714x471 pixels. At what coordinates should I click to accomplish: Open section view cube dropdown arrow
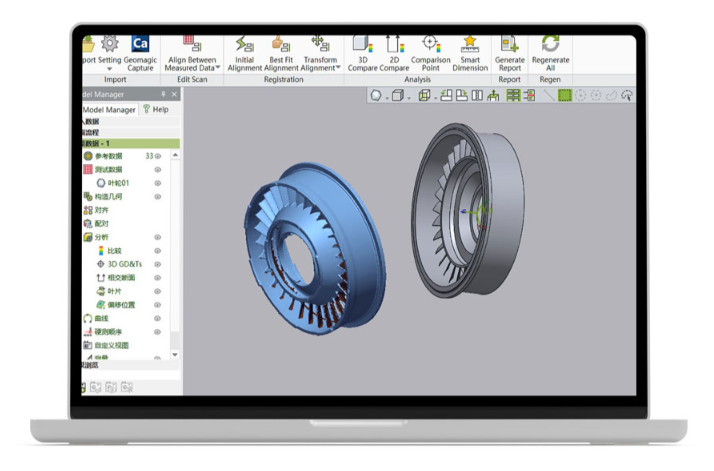point(435,98)
